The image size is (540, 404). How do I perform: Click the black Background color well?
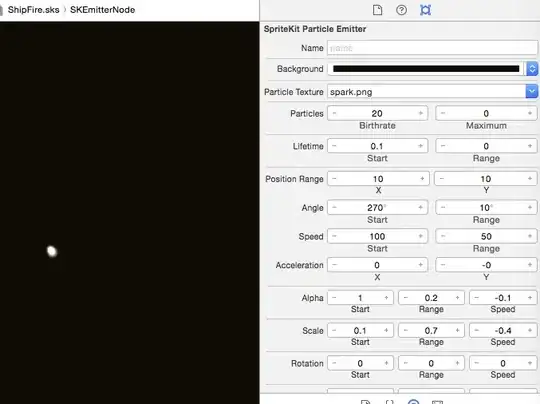[x=426, y=69]
